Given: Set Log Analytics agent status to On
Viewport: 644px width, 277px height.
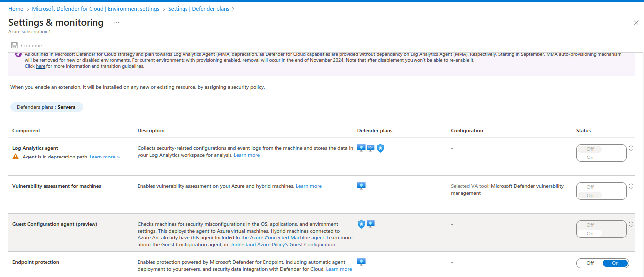Looking at the screenshot, I should coord(590,158).
